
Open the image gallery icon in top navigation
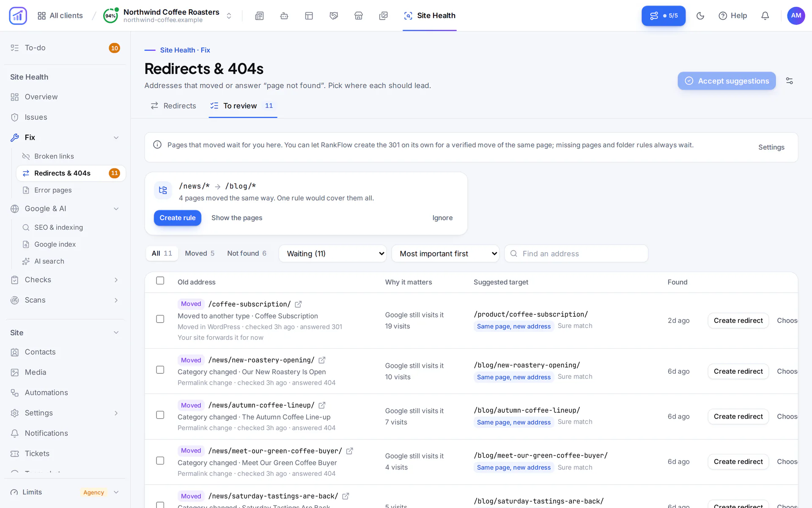(384, 16)
